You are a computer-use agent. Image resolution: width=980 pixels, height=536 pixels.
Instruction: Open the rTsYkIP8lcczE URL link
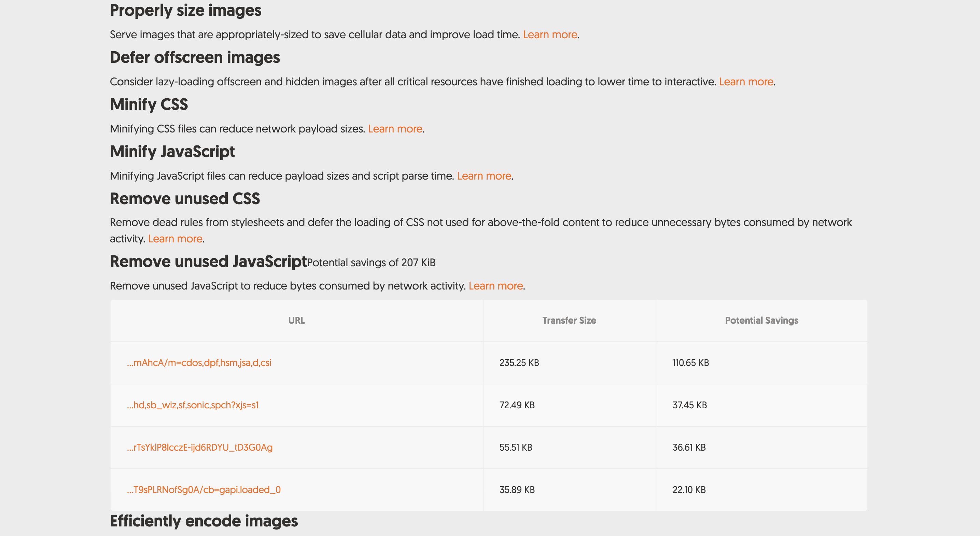click(x=199, y=447)
